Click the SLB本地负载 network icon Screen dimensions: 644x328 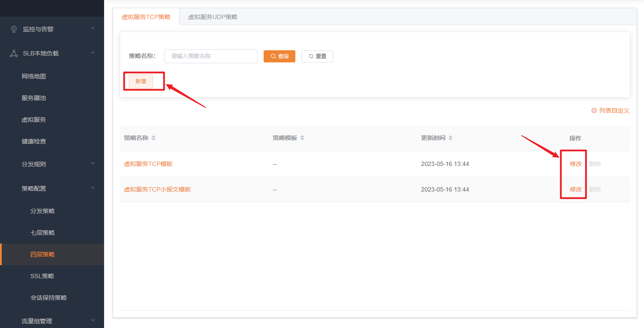14,53
